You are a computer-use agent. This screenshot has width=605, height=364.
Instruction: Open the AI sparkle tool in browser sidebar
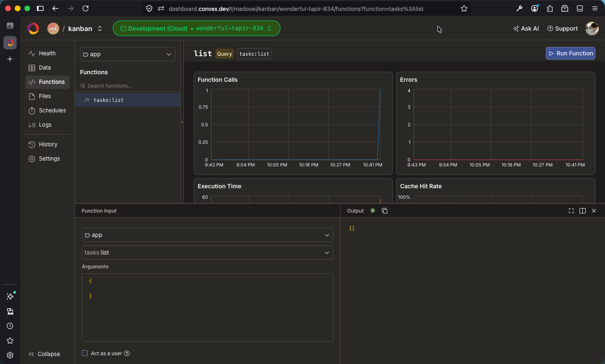click(x=10, y=296)
